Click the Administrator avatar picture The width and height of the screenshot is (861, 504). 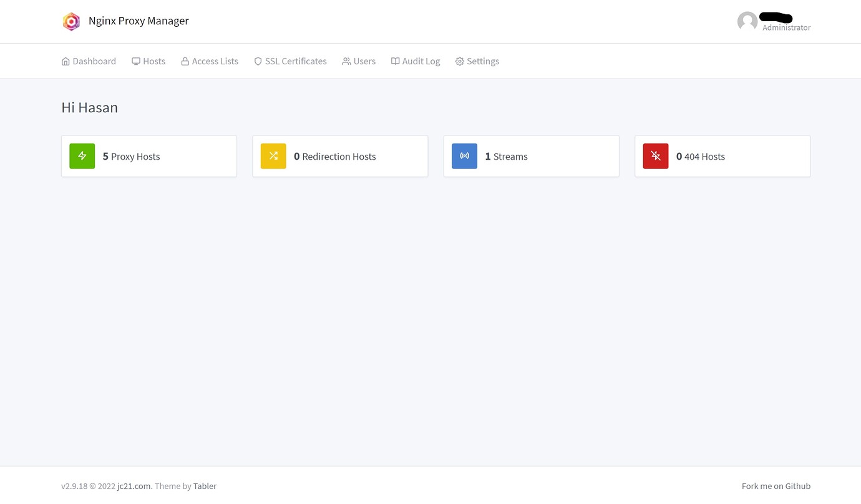(x=747, y=21)
